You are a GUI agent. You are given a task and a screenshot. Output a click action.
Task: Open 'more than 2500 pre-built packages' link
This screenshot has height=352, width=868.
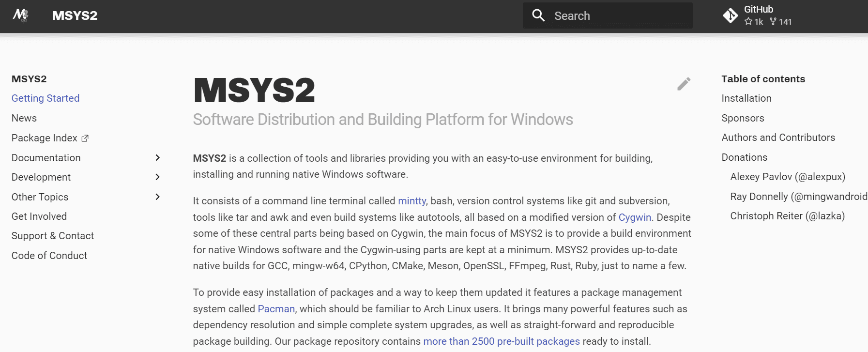pos(502,341)
